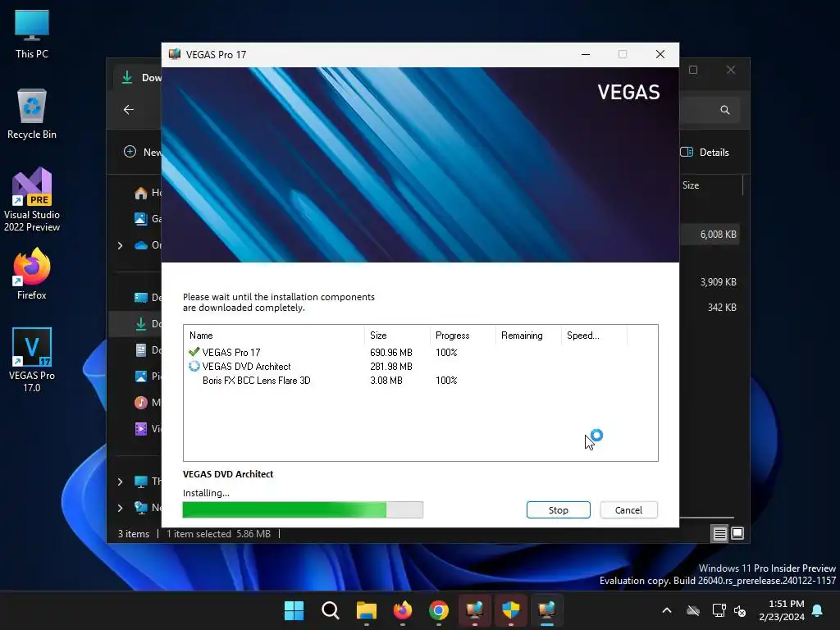Click the OneDrive tray icon

[x=693, y=610]
